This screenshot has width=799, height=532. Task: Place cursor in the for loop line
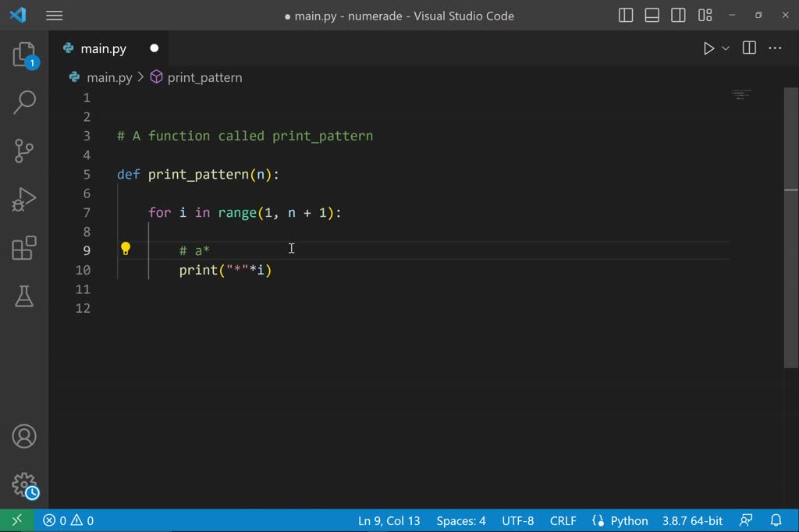[244, 212]
